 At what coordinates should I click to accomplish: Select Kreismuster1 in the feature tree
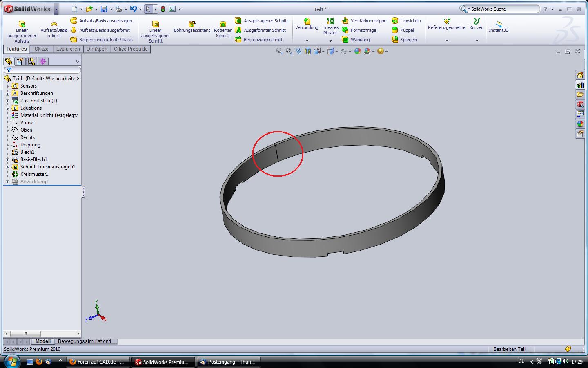[34, 174]
